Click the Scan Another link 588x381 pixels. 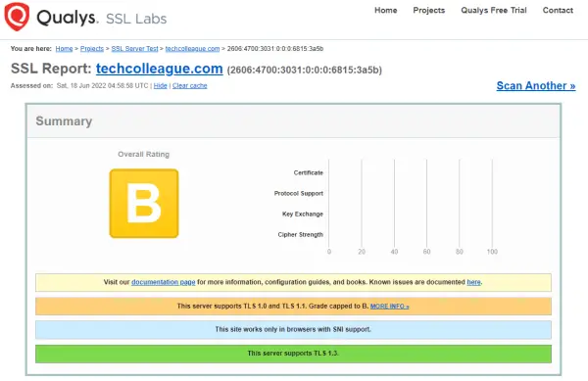(x=536, y=86)
